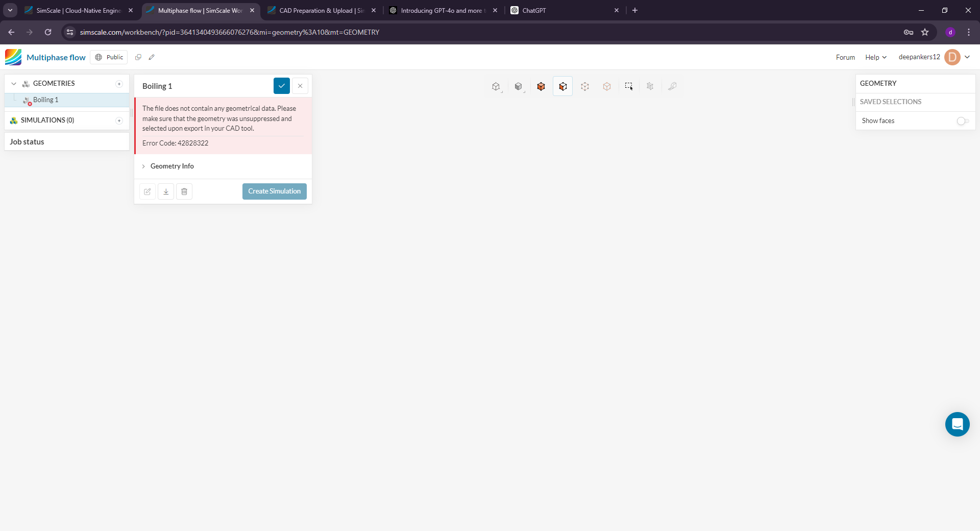980x531 pixels.
Task: Click the GEOMETRY panel header
Action: click(x=916, y=84)
